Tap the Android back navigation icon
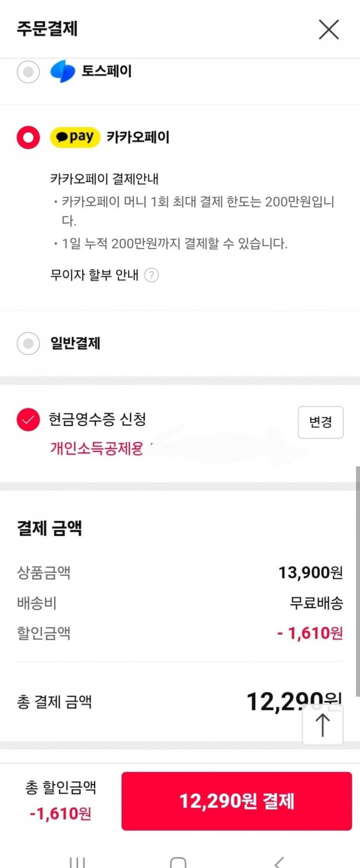360x868 pixels. click(x=279, y=862)
